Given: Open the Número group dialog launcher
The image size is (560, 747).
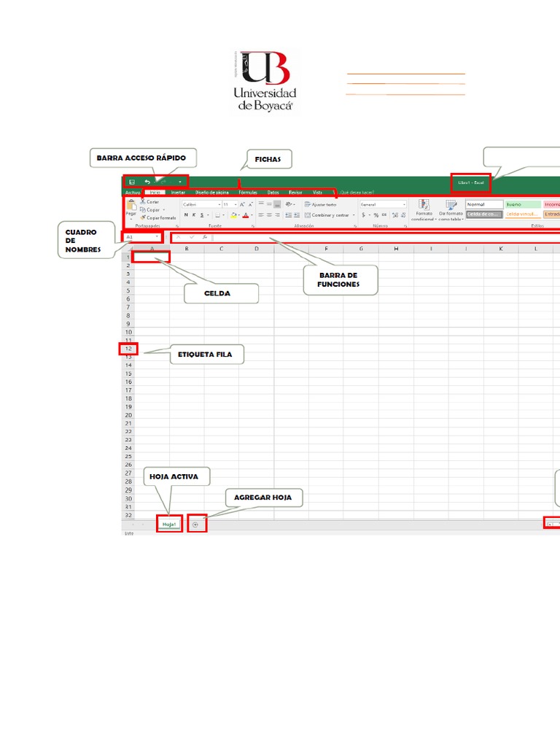Looking at the screenshot, I should point(405,226).
